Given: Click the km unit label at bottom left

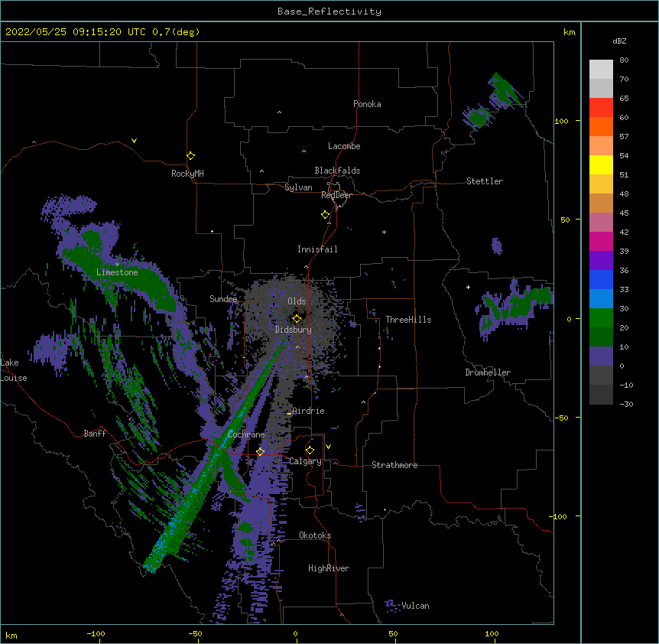Looking at the screenshot, I should tap(11, 635).
